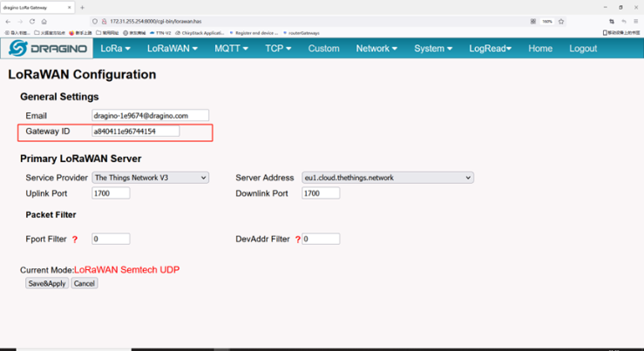
Task: Click the insecure connection padlock icon
Action: pyautogui.click(x=104, y=22)
